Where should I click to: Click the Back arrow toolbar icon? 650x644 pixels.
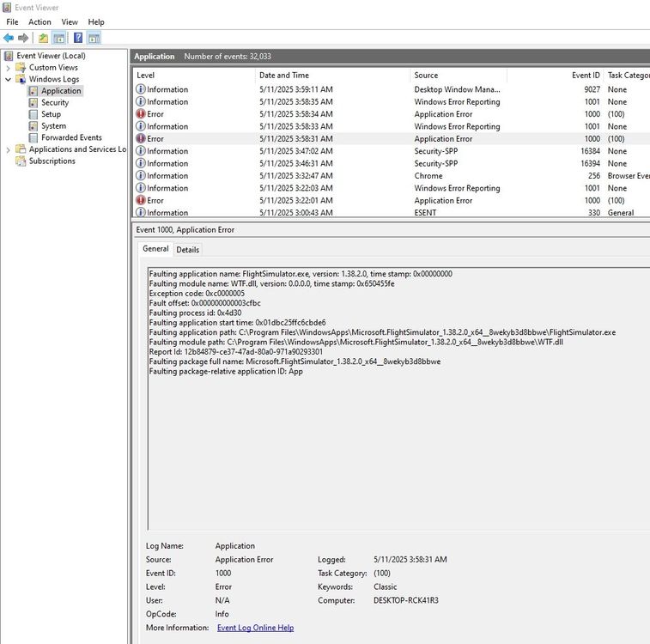pyautogui.click(x=9, y=38)
